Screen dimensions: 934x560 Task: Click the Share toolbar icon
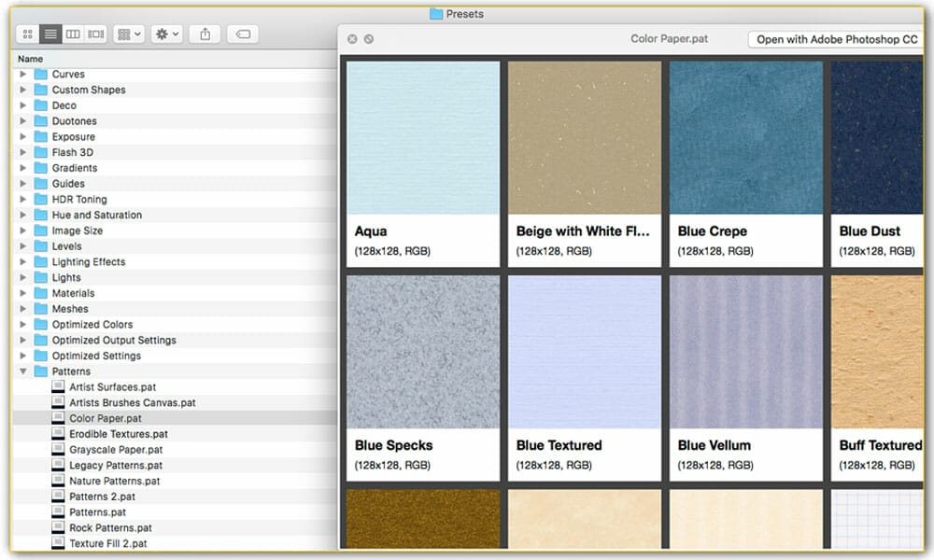coord(205,34)
